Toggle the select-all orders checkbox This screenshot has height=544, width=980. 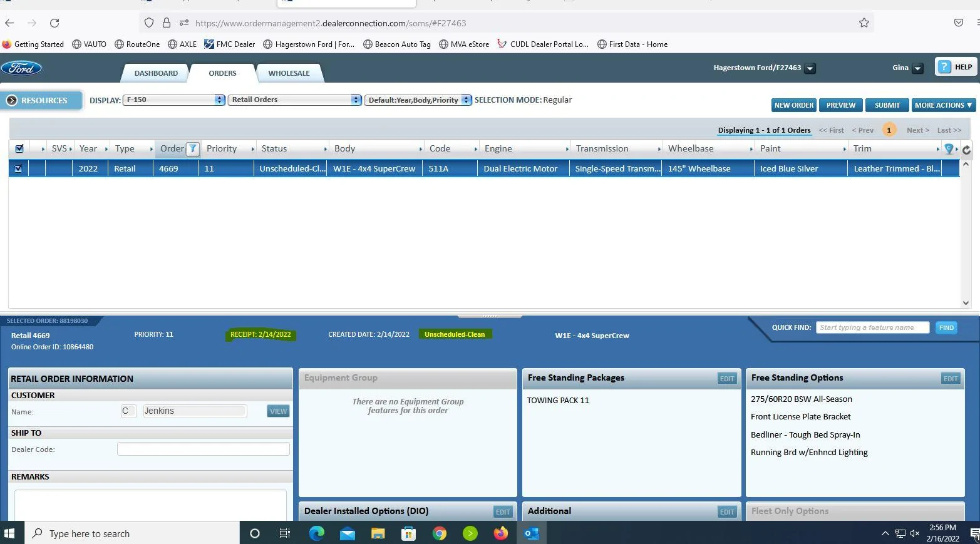19,149
